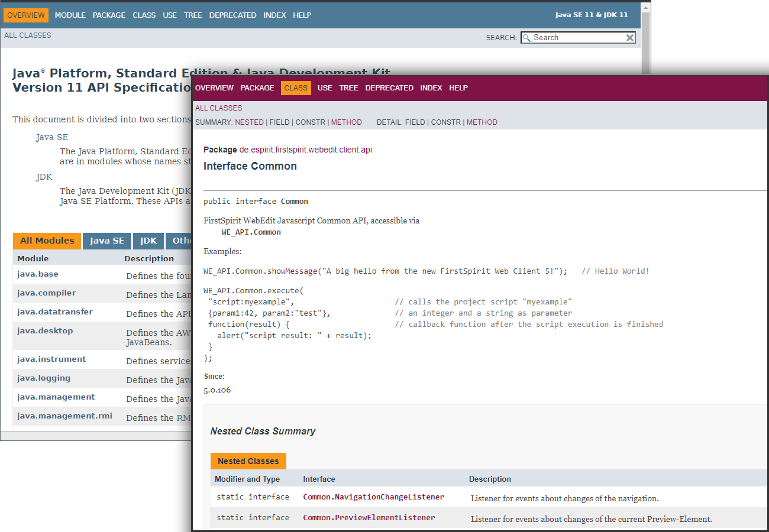Open PACKAGE in the Java SE 11 navbar

point(109,15)
